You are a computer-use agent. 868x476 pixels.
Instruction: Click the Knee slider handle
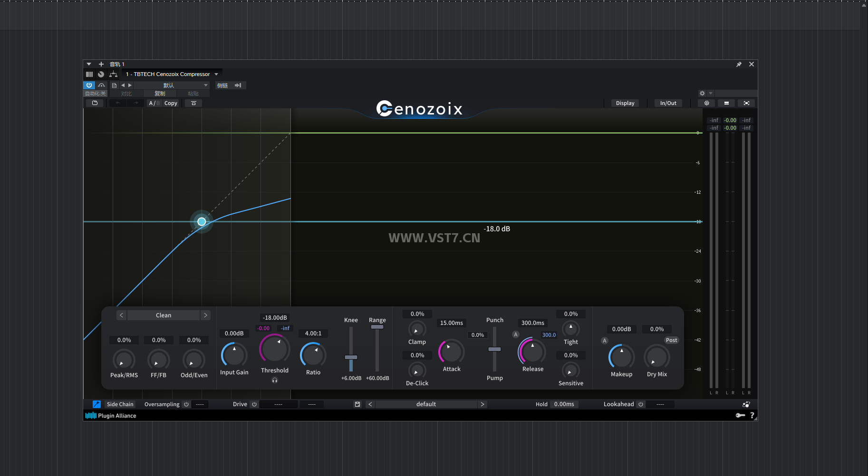(x=351, y=357)
